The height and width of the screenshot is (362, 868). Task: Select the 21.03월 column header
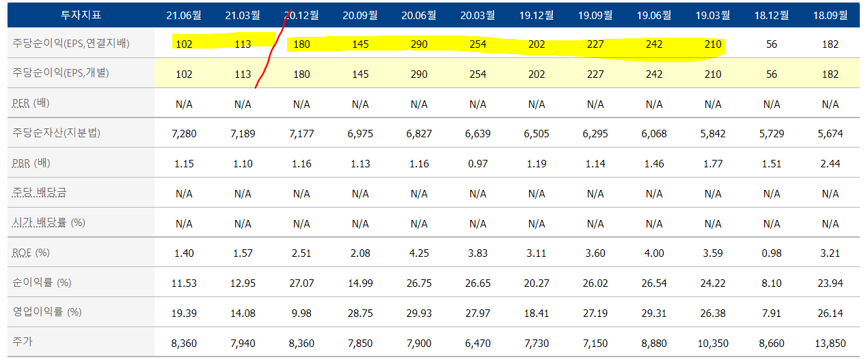click(x=243, y=14)
